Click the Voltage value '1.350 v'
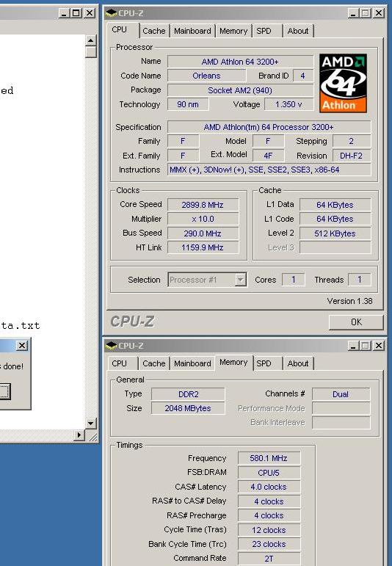The image size is (392, 566). (288, 104)
